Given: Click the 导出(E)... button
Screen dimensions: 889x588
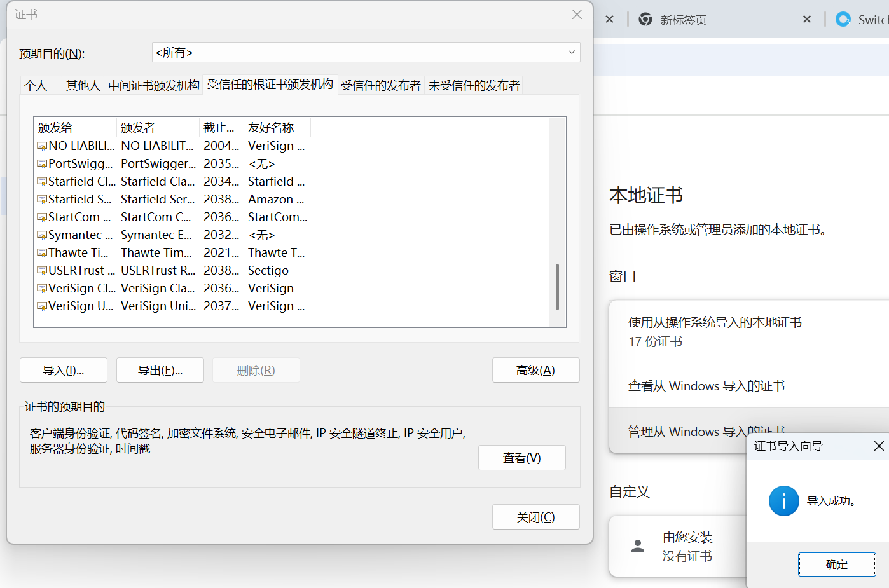Looking at the screenshot, I should tap(160, 370).
